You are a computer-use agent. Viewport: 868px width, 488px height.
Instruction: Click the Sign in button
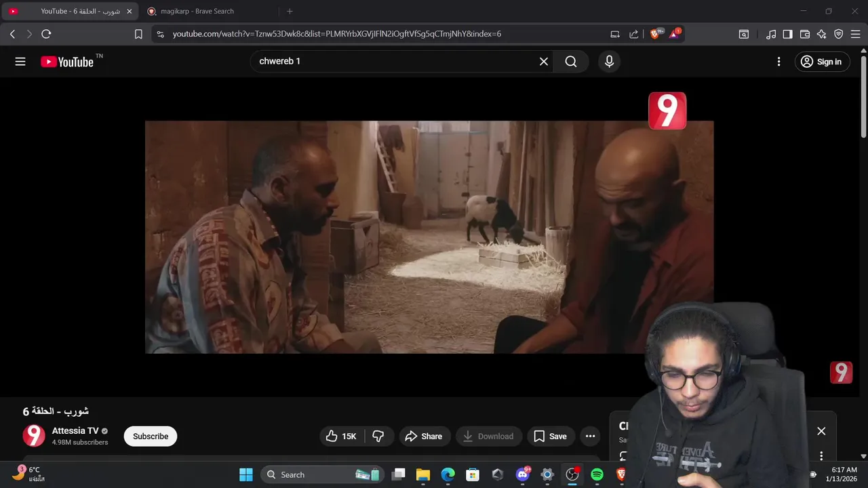point(821,62)
